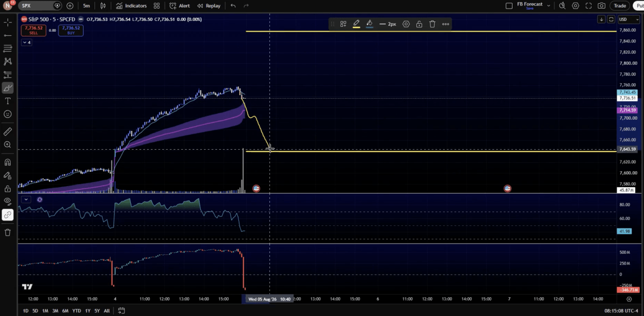Select the 5D date range tab

click(35, 311)
